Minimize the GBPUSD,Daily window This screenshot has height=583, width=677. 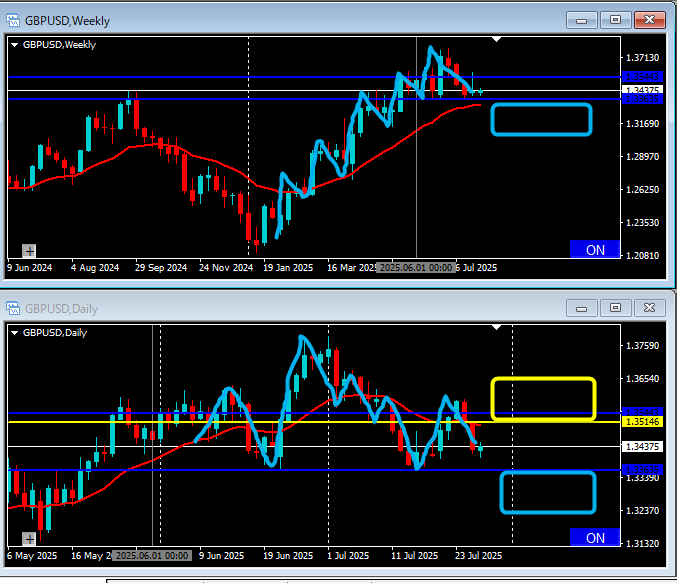582,308
